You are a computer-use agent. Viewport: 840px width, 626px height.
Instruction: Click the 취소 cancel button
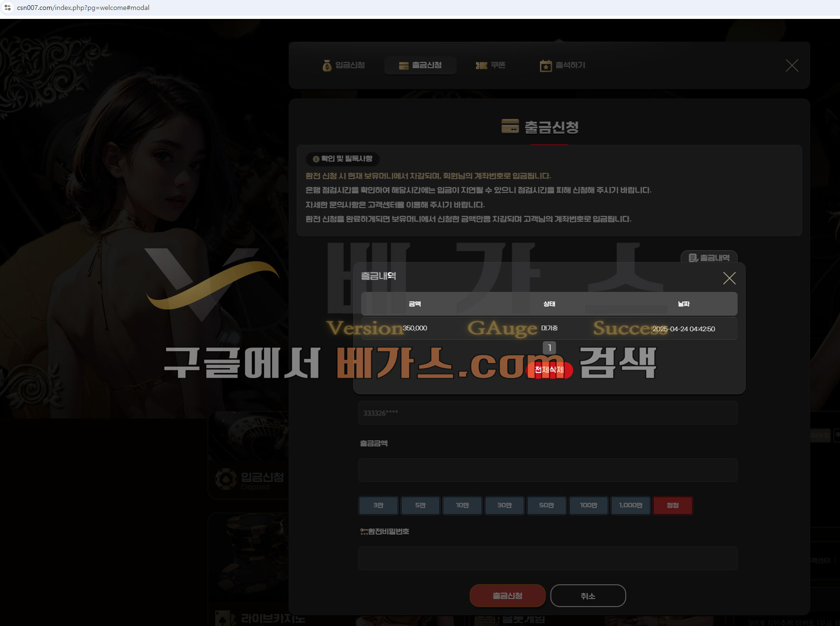click(588, 596)
